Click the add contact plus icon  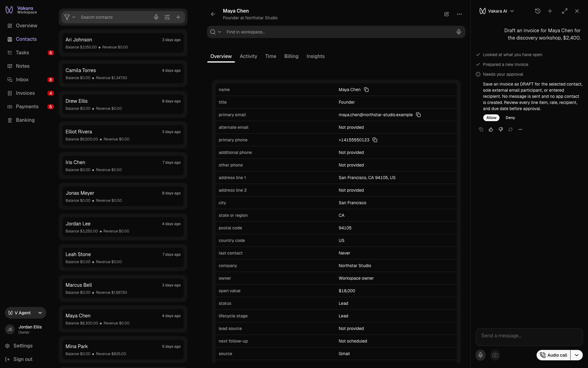tap(178, 17)
